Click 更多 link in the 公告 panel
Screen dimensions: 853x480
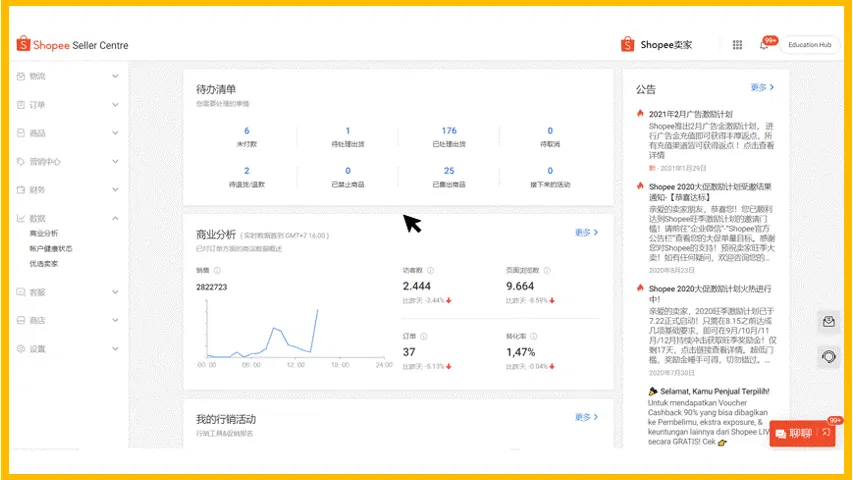click(762, 87)
